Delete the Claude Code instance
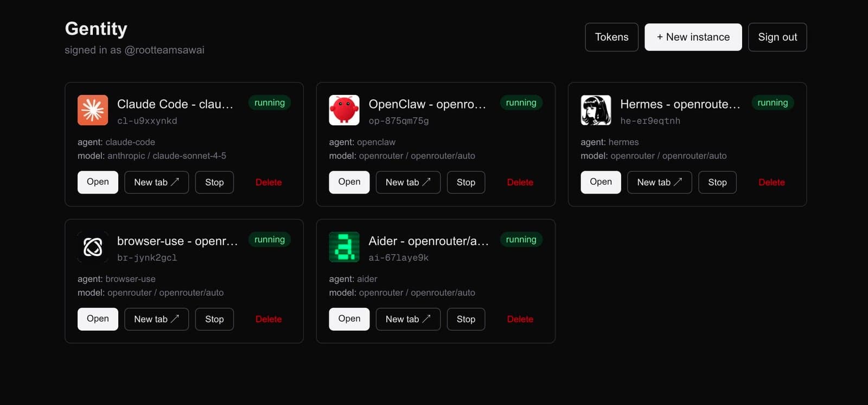 click(269, 182)
